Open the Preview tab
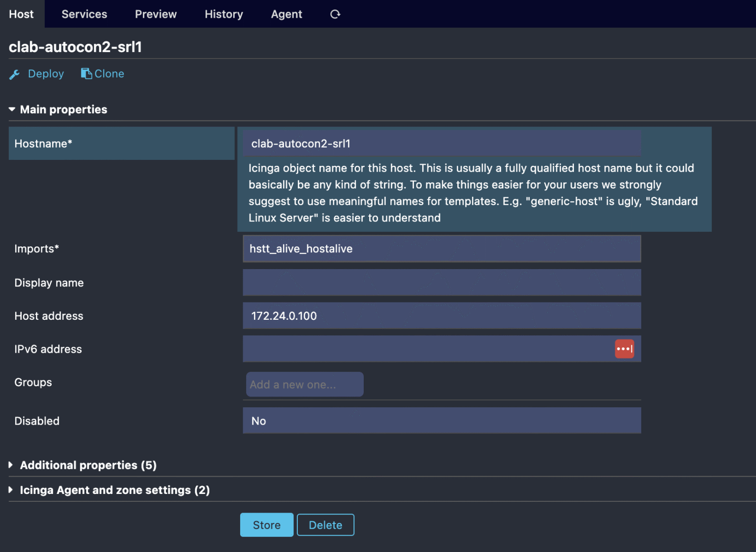The width and height of the screenshot is (756, 552). (x=156, y=14)
